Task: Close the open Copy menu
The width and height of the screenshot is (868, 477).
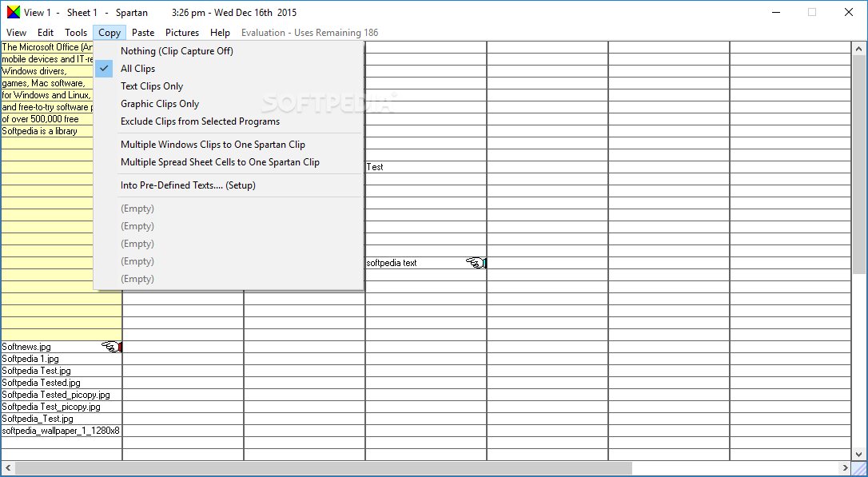Action: [x=109, y=33]
